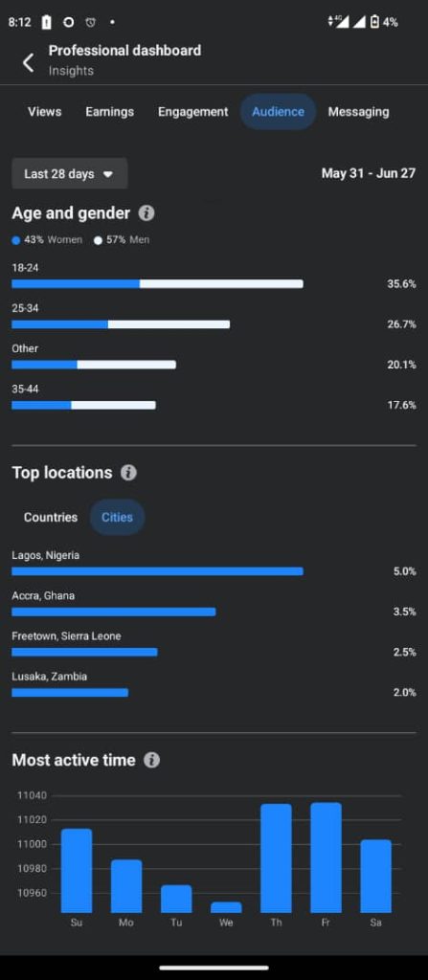Screen dimensions: 428x980
Task: Open Most active time info icon
Action: pyautogui.click(x=151, y=760)
